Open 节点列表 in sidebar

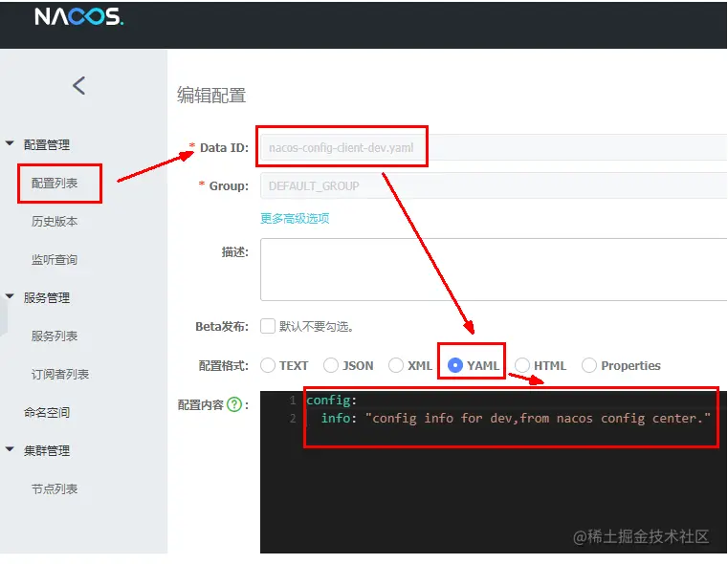click(x=55, y=488)
